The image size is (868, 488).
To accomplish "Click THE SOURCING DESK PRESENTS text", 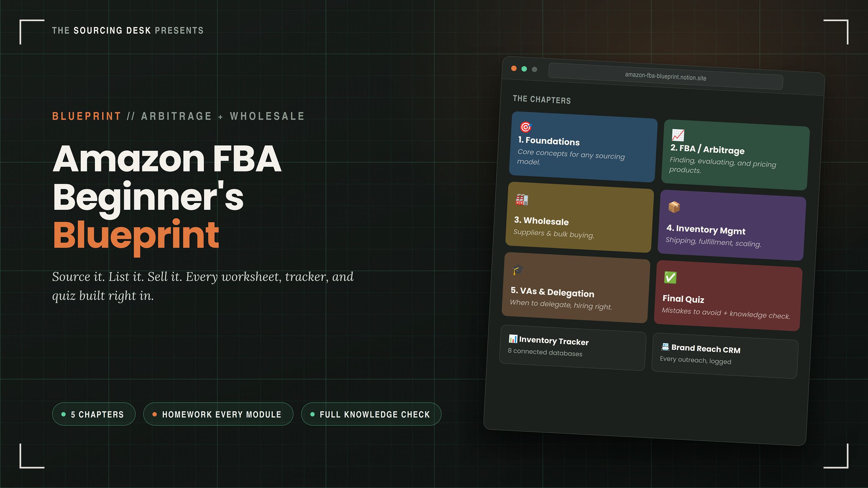I will 128,30.
